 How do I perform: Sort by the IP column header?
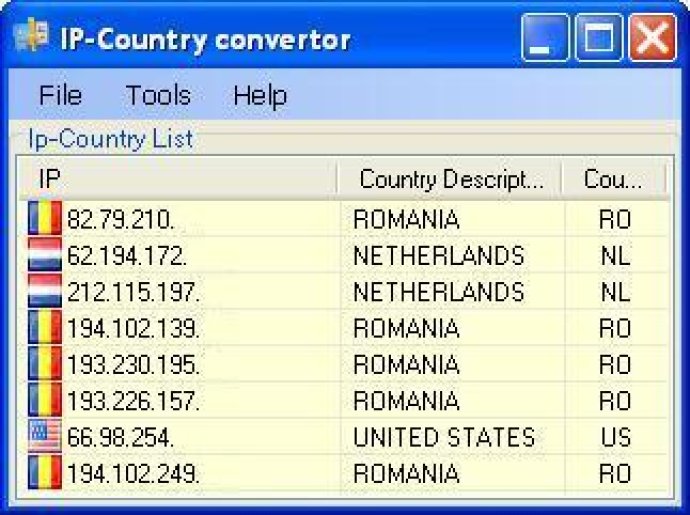pyautogui.click(x=178, y=179)
